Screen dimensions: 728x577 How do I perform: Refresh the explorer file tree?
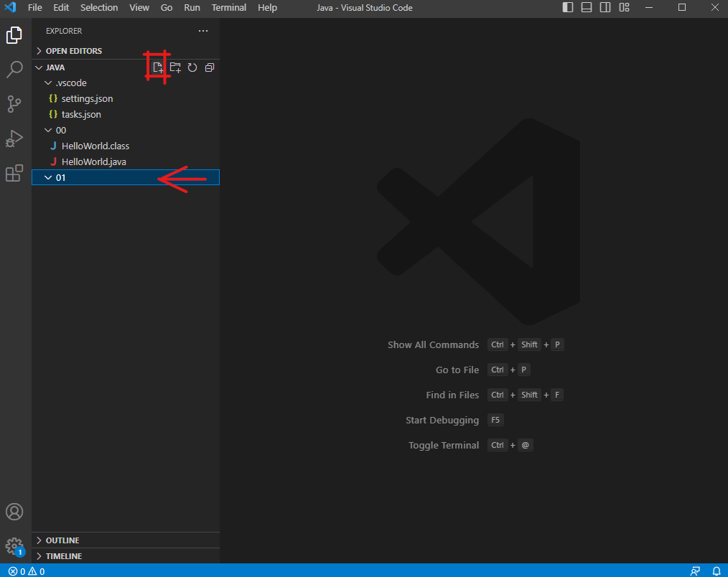click(x=192, y=67)
